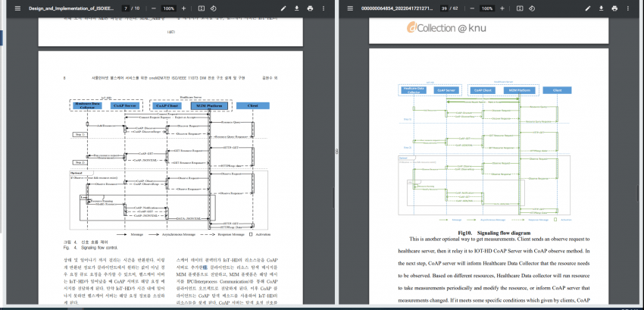Print the left PDF document
The width and height of the screenshot is (644, 310).
coord(310,8)
